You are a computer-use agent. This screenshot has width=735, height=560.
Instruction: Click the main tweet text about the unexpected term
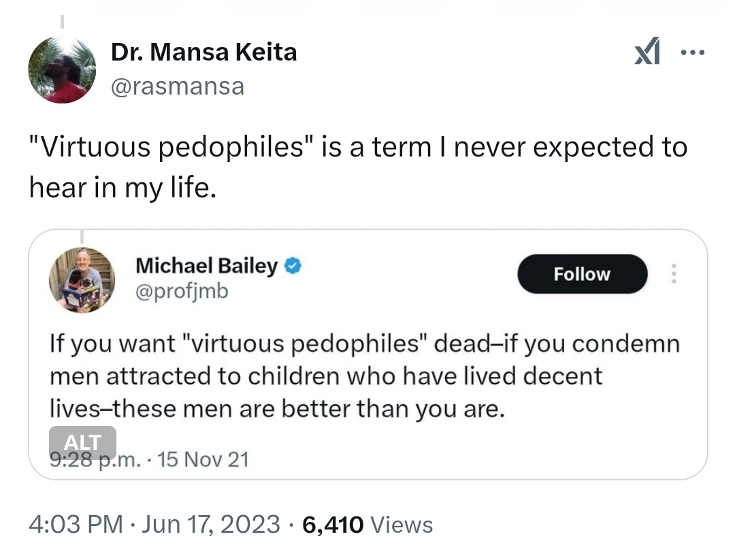pos(358,167)
